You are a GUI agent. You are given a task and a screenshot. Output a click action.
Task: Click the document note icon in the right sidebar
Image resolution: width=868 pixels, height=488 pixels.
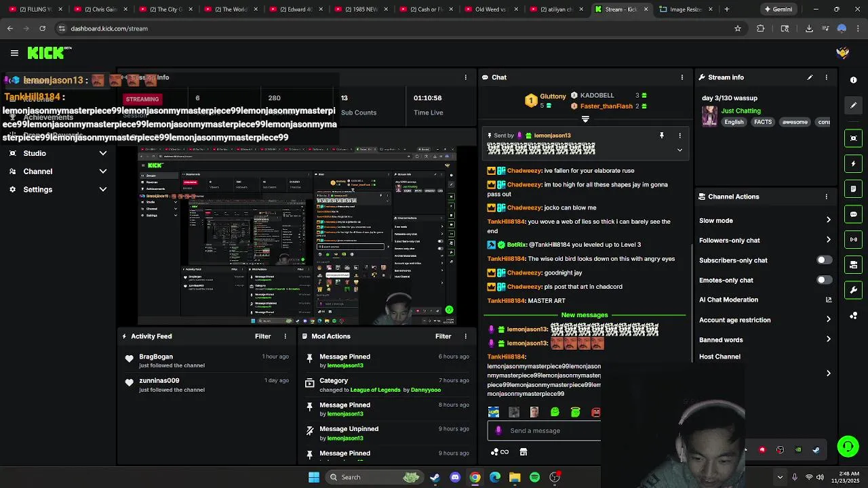[854, 189]
